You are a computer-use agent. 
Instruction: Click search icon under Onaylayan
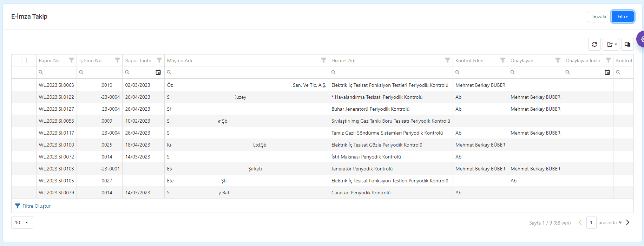[x=512, y=72]
